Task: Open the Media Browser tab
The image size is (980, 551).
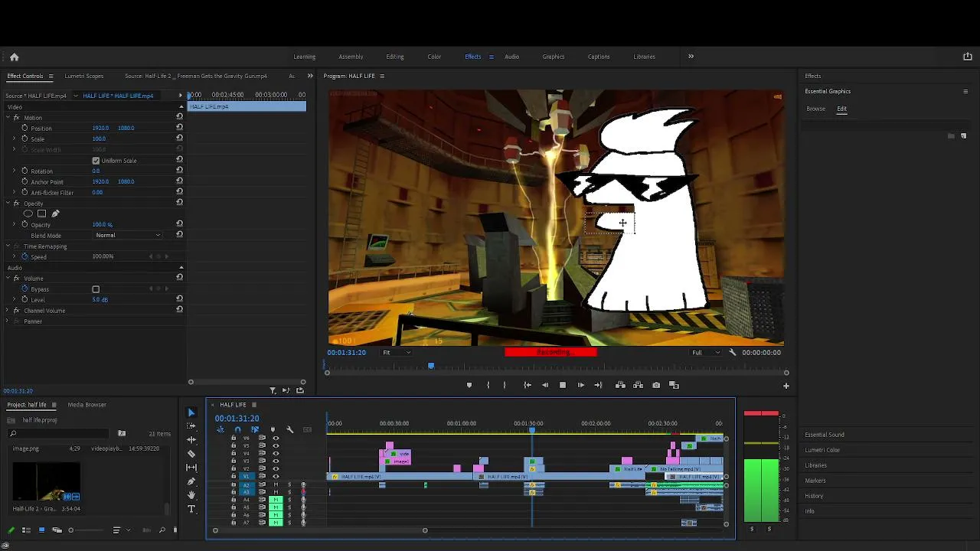Action: point(87,404)
